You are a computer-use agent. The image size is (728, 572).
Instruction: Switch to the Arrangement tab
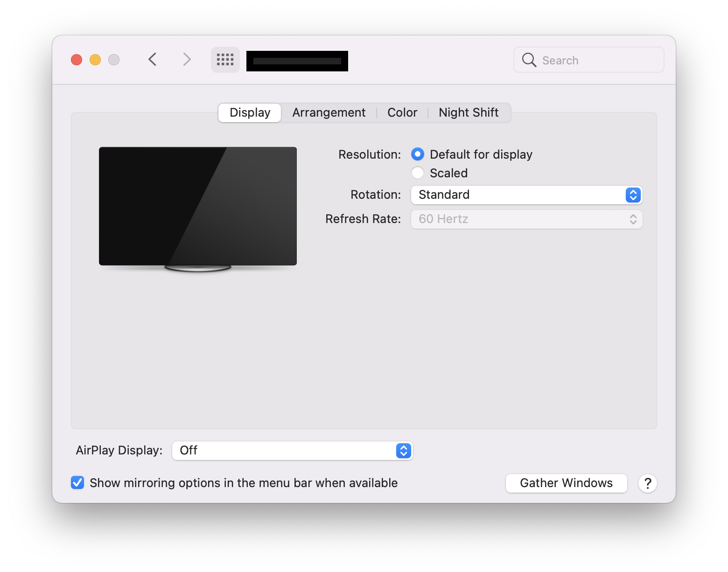click(x=329, y=113)
